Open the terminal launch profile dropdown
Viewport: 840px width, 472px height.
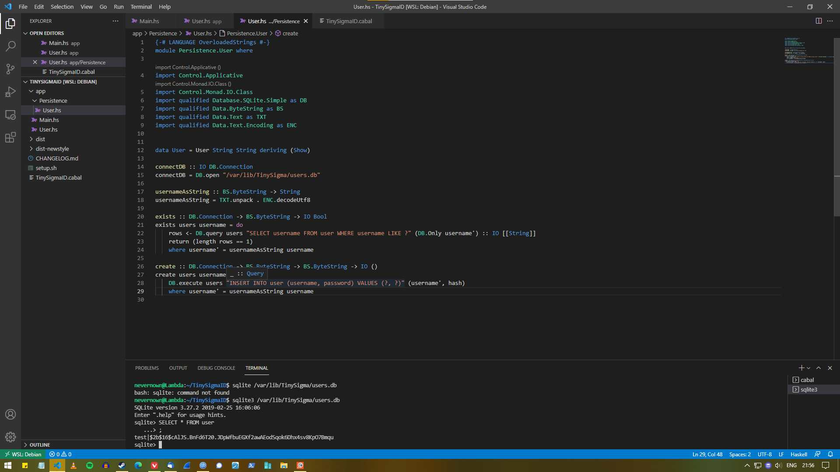tap(808, 368)
